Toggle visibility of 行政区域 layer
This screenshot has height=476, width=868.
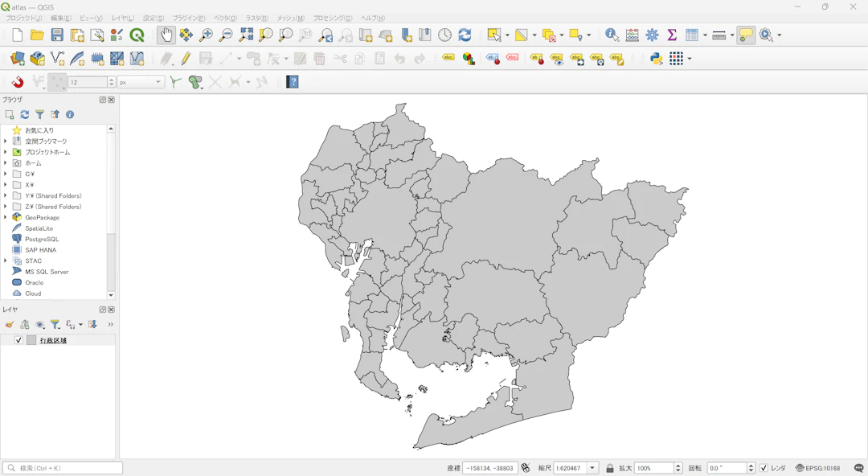18,340
